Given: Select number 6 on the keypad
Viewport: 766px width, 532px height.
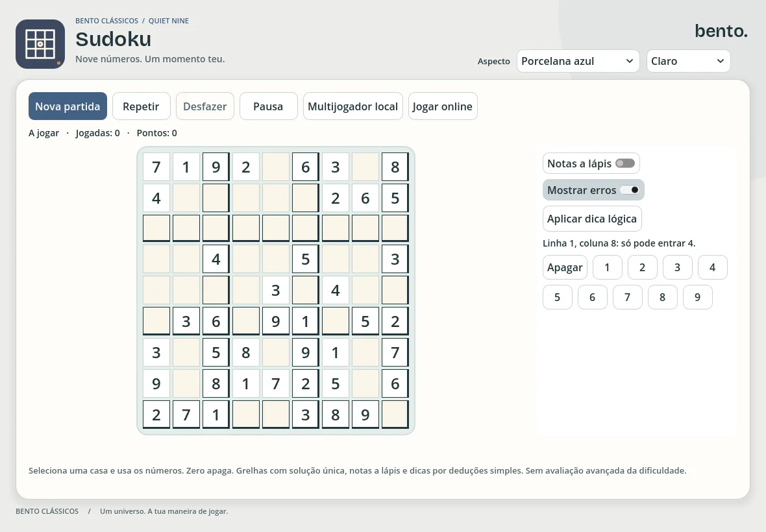Looking at the screenshot, I should tap(593, 297).
